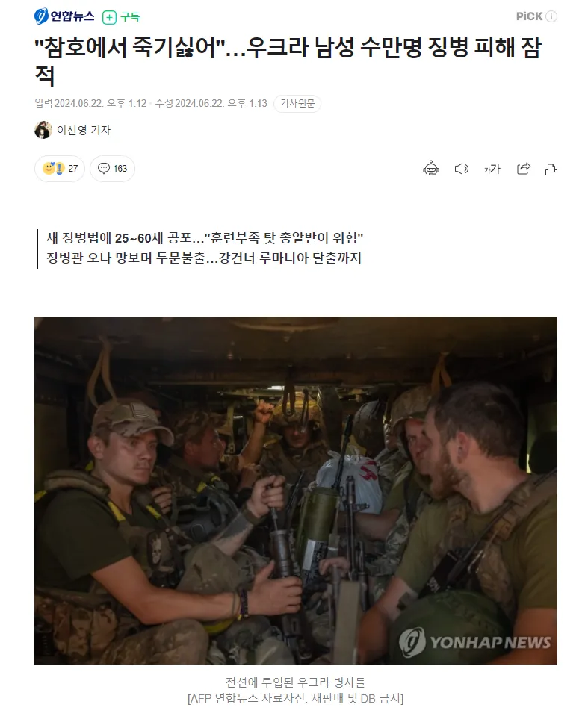View the 163 comments
Viewport: 588px width, 728px height.
tap(112, 168)
